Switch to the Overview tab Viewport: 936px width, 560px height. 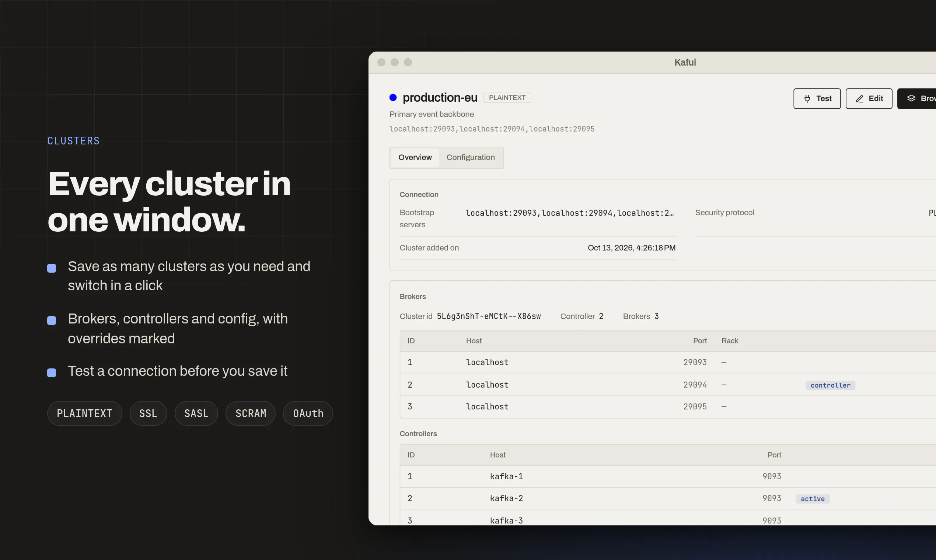415,157
